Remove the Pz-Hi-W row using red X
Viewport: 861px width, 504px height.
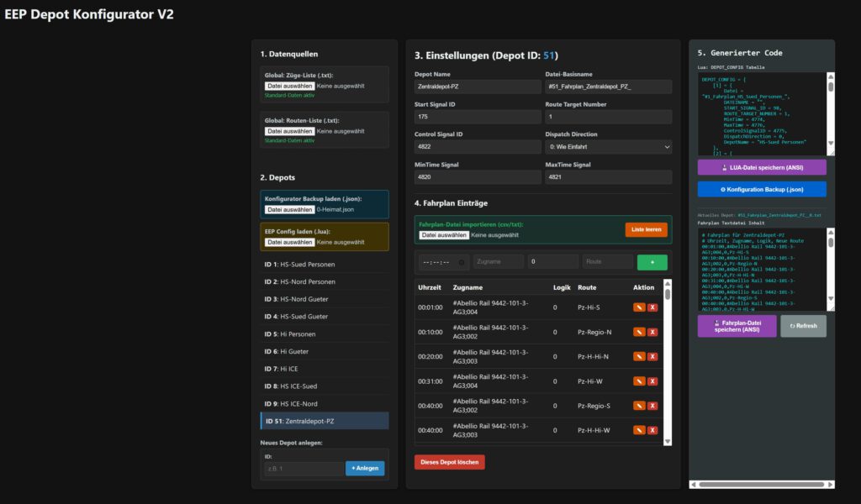(652, 381)
